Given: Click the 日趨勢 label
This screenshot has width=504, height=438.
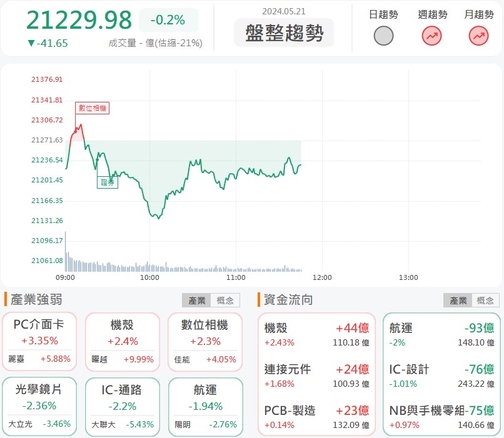Looking at the screenshot, I should click(383, 14).
